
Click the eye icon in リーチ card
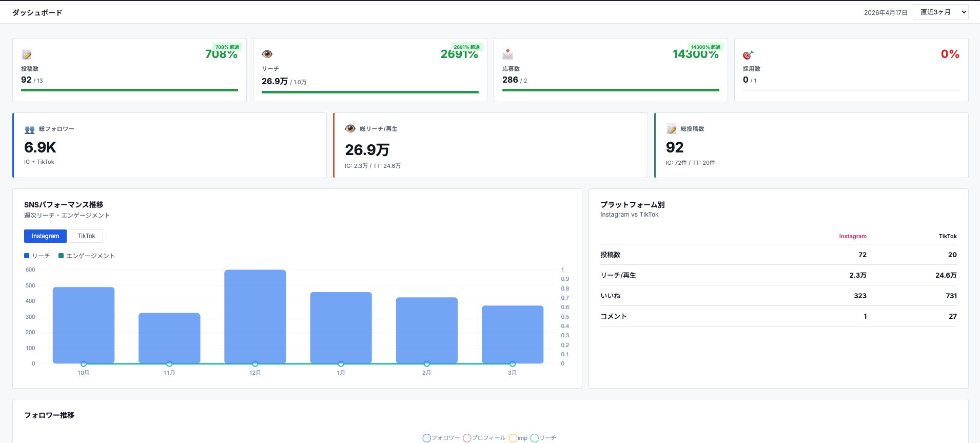[267, 54]
